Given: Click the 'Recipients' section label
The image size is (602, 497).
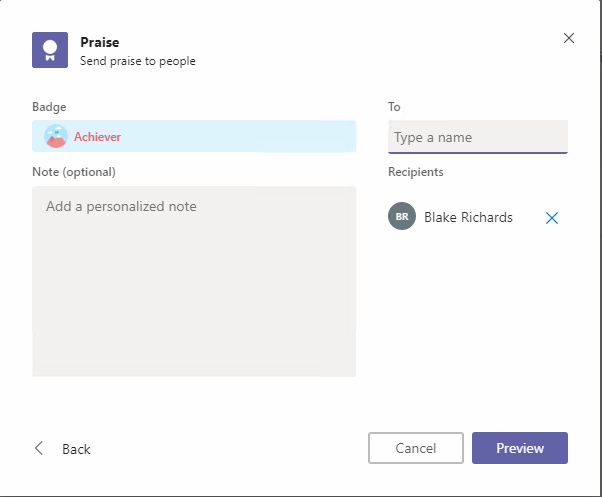Looking at the screenshot, I should click(416, 172).
